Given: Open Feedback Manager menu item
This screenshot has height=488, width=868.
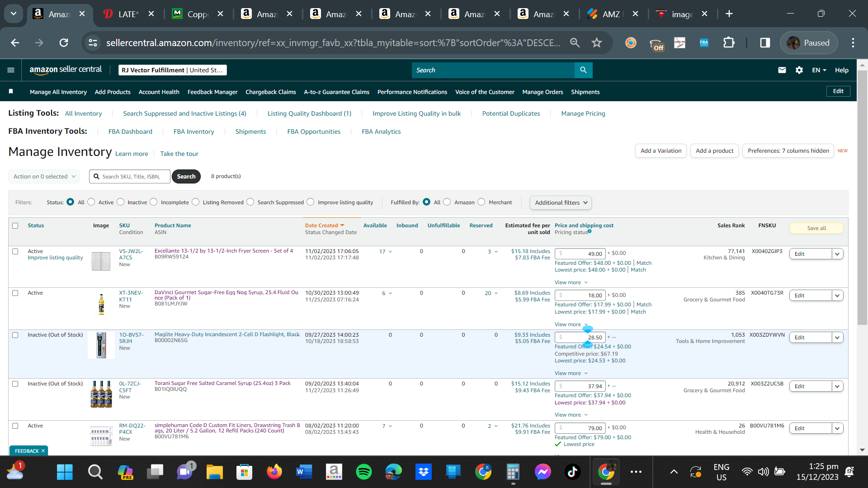Looking at the screenshot, I should pyautogui.click(x=212, y=92).
